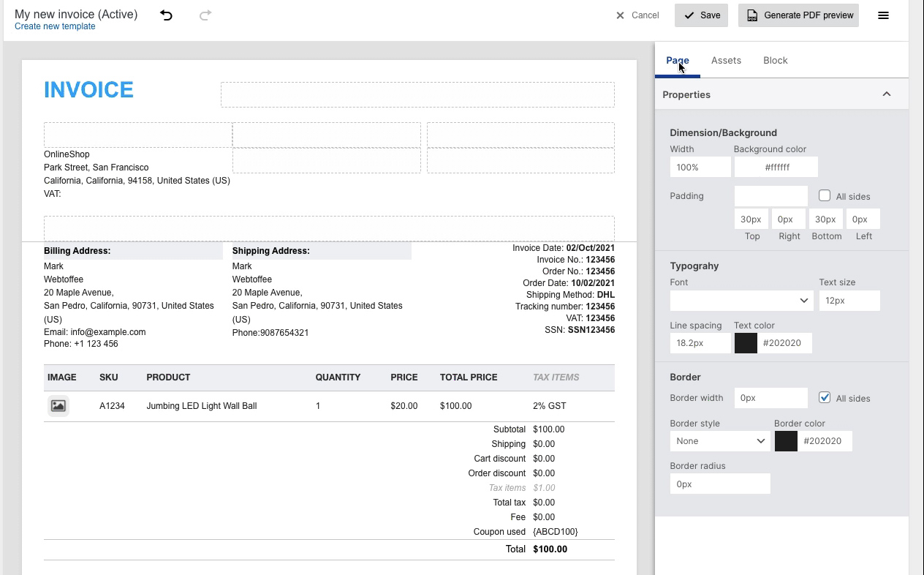Click the Undo arrow icon
924x575 pixels.
pos(166,15)
